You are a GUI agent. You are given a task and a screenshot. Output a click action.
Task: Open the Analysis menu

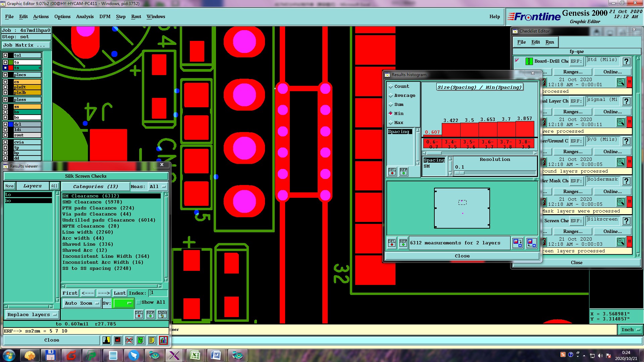85,16
